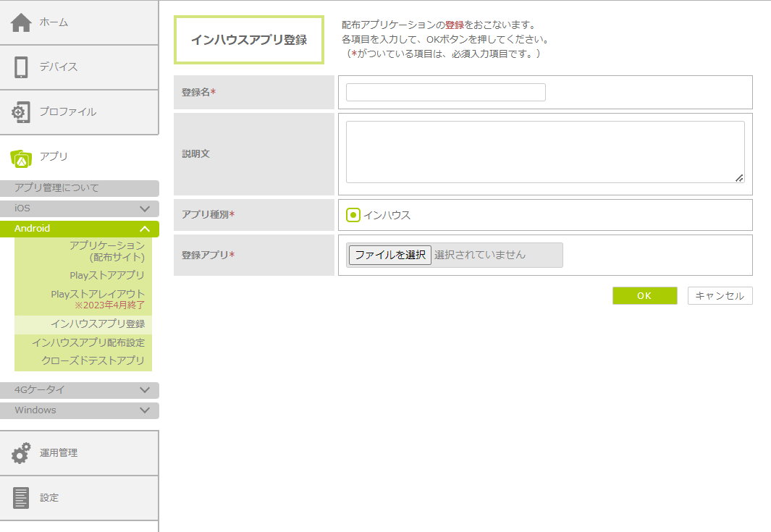The width and height of the screenshot is (771, 532).
Task: Collapse the Android section chevron
Action: tap(144, 229)
